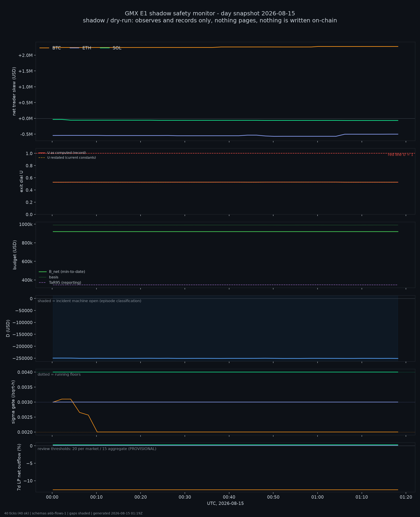Click the "0.8" exit dial tick label
Screen dimensions: 420x517
point(29,166)
